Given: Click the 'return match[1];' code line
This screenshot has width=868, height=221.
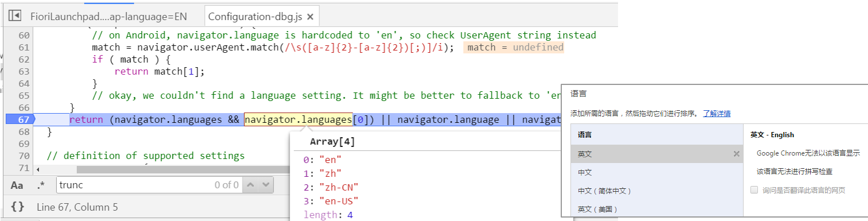Looking at the screenshot, I should (x=159, y=71).
